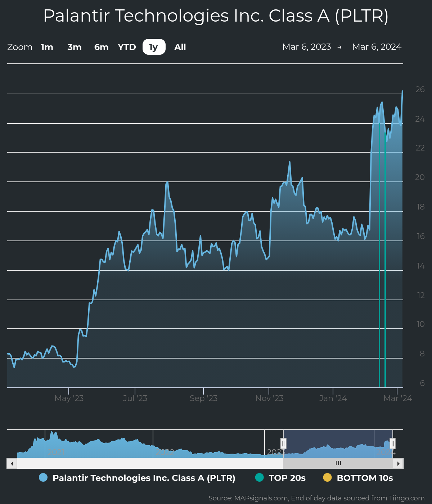
Task: Click the Jul '23 axis label
Action: pos(135,399)
